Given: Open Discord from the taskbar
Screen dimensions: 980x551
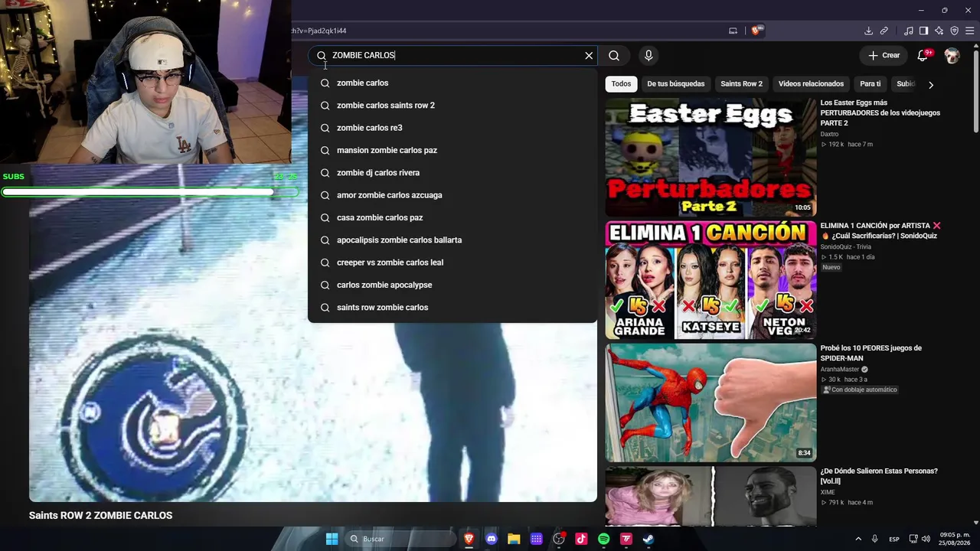Looking at the screenshot, I should pyautogui.click(x=492, y=539).
